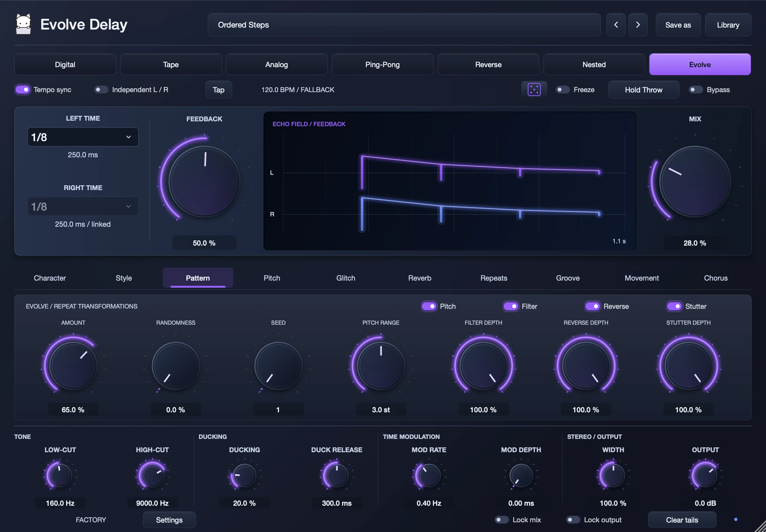Click the resize grip corner handle
The width and height of the screenshot is (766, 532).
tap(760, 526)
